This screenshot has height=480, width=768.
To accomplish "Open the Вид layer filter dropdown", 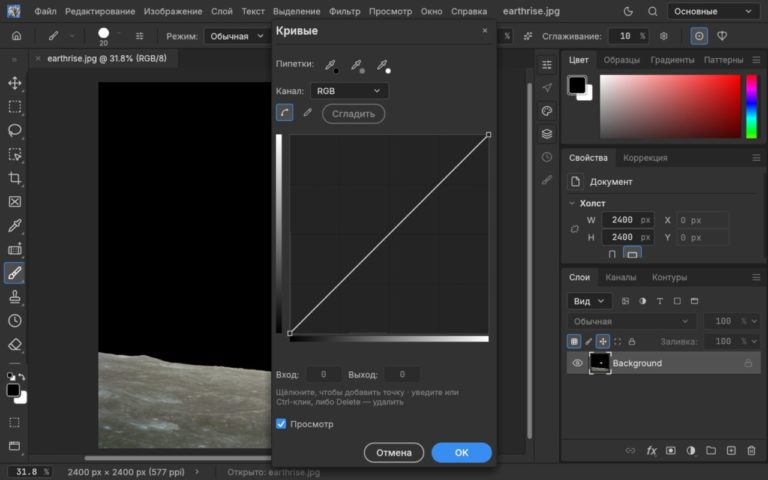I will 589,301.
